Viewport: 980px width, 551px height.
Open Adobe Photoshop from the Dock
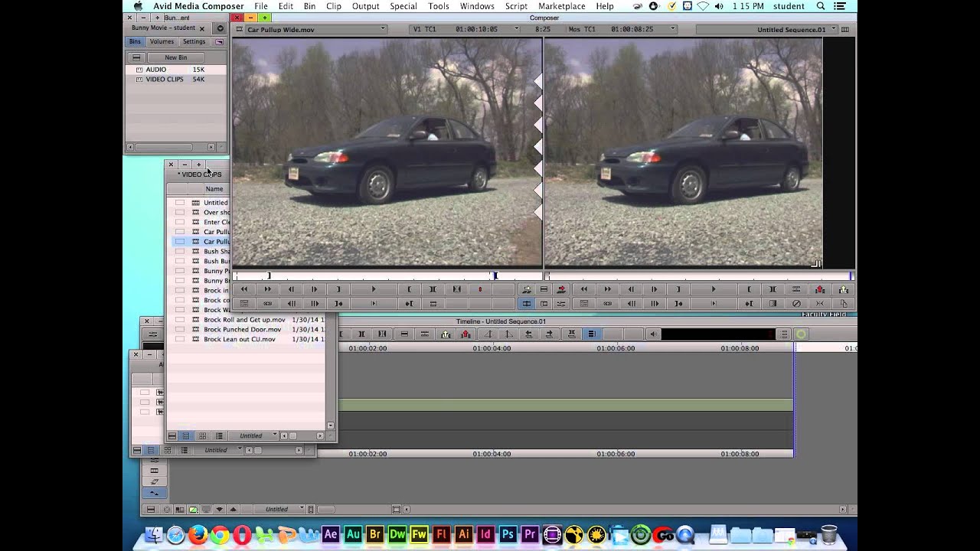(x=508, y=534)
